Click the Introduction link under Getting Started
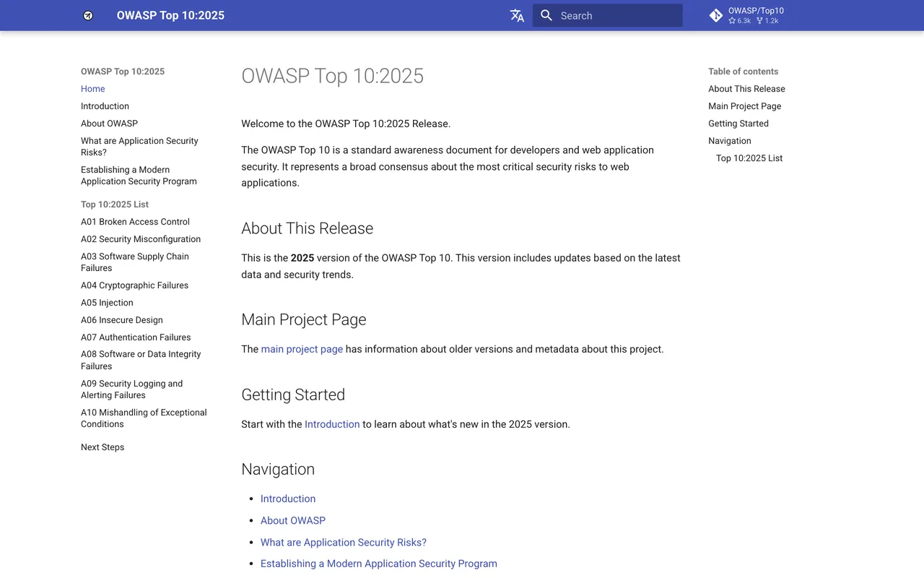924x578 pixels. (332, 424)
